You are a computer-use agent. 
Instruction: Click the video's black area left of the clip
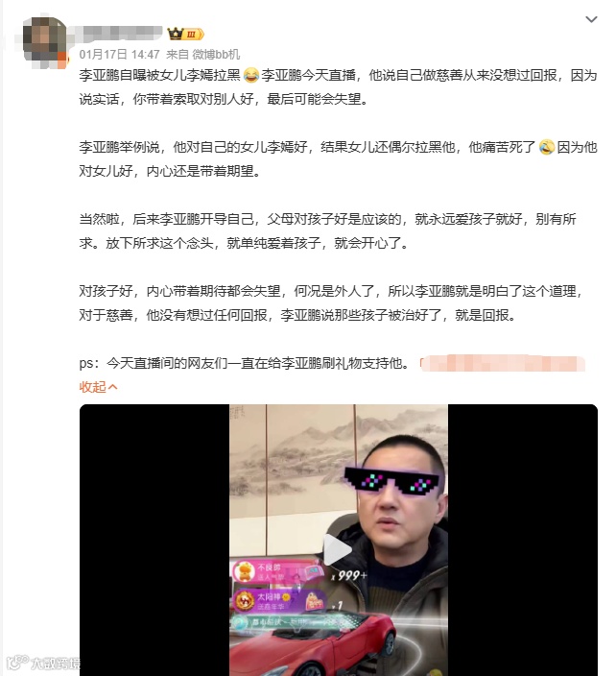pyautogui.click(x=154, y=540)
